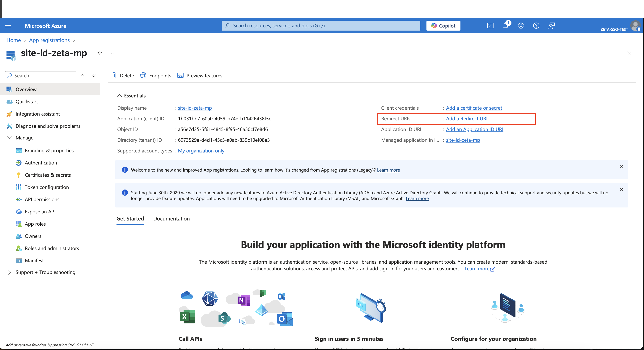Click Add a Redirect URI
The height and width of the screenshot is (350, 644).
coord(467,118)
